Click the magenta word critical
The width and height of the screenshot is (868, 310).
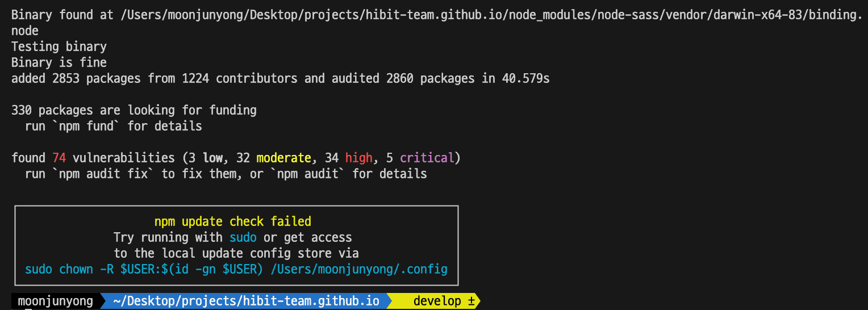427,158
